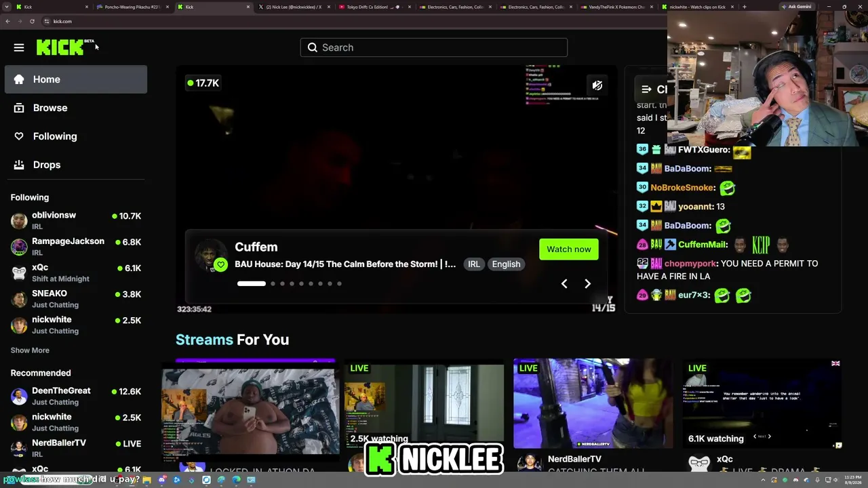The width and height of the screenshot is (868, 488).
Task: Select the English language tag
Action: pos(506,264)
